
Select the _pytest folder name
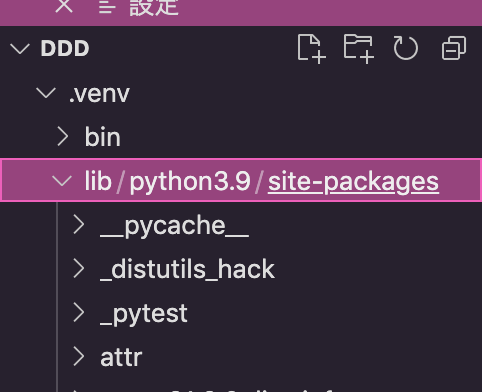coord(144,314)
